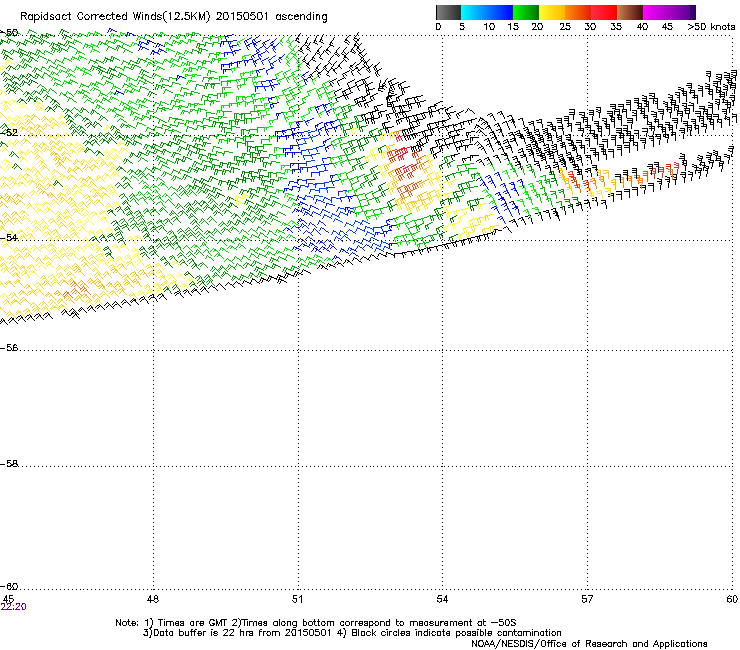740x650 pixels.
Task: Click the blue 10-15 knots legend segment
Action: [500, 12]
